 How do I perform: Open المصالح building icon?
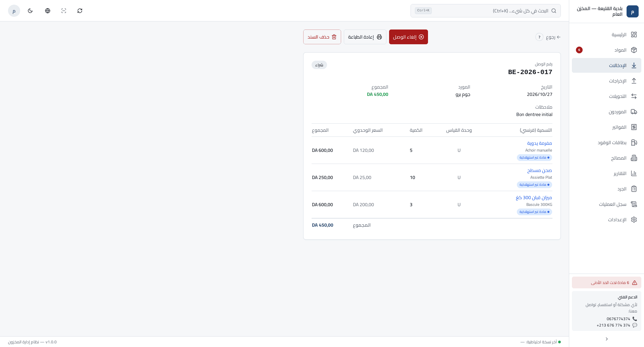pyautogui.click(x=634, y=158)
